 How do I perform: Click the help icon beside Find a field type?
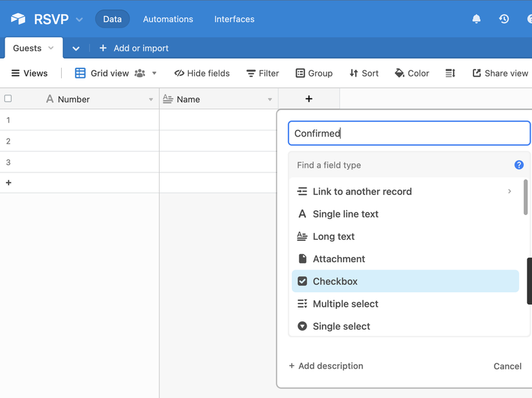(x=519, y=165)
